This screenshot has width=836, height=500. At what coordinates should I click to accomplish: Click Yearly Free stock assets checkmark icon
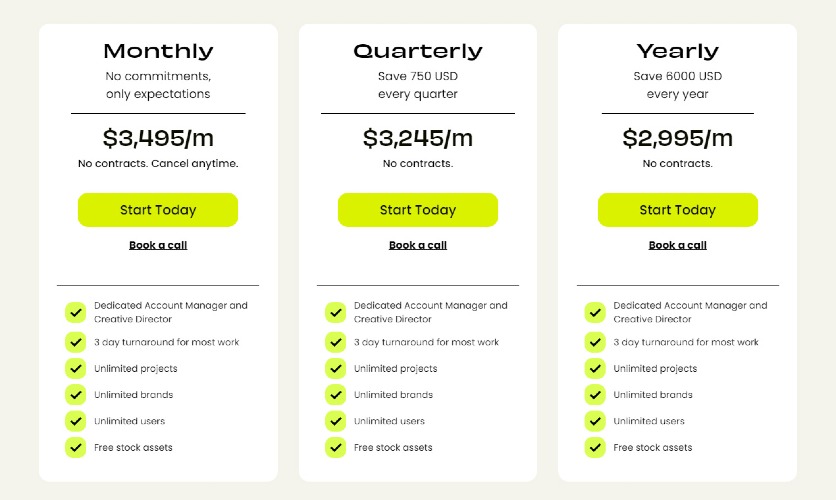pyautogui.click(x=595, y=447)
